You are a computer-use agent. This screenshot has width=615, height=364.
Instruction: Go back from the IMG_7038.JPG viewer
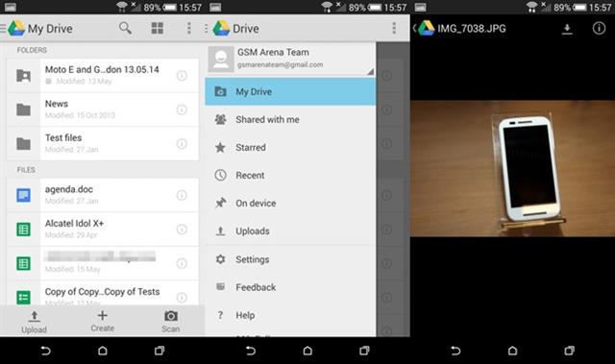pos(414,28)
